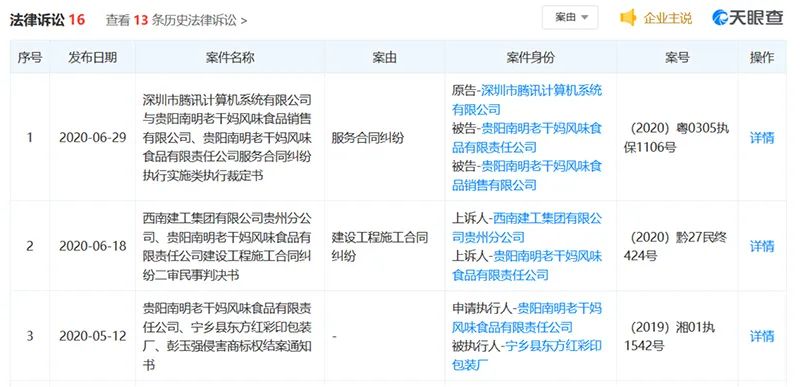Click the 企业主说 megaphone icon

pyautogui.click(x=628, y=18)
